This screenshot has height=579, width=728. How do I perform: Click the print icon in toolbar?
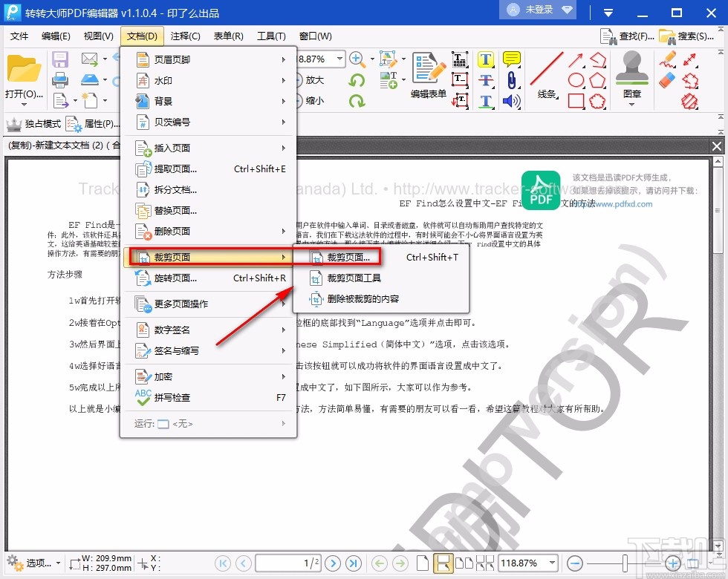pos(60,80)
